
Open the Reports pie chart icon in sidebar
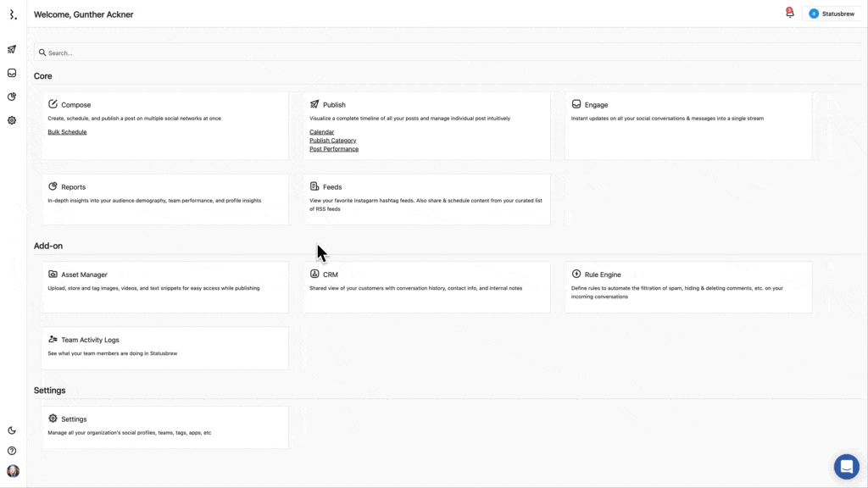[11, 97]
